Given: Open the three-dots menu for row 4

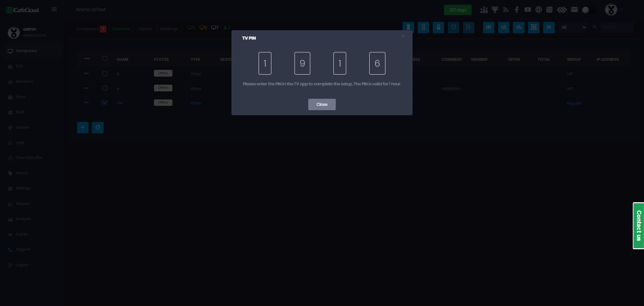Looking at the screenshot, I should point(87,88).
